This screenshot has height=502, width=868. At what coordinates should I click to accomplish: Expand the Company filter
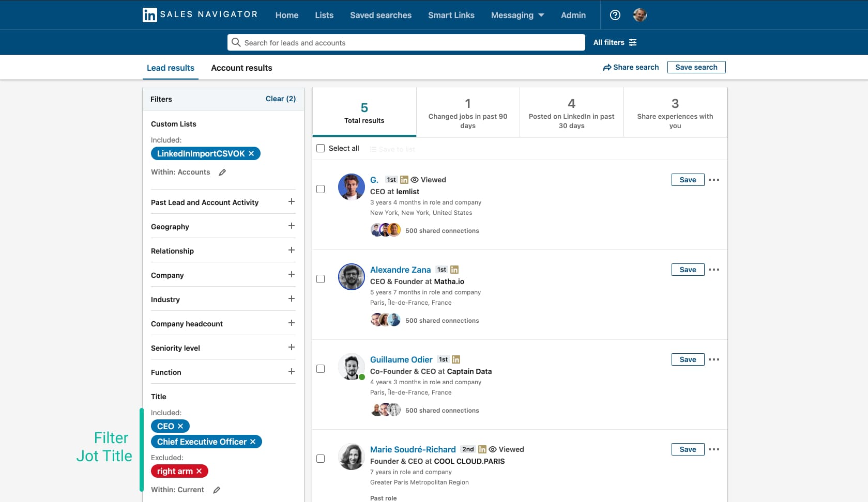click(x=292, y=274)
